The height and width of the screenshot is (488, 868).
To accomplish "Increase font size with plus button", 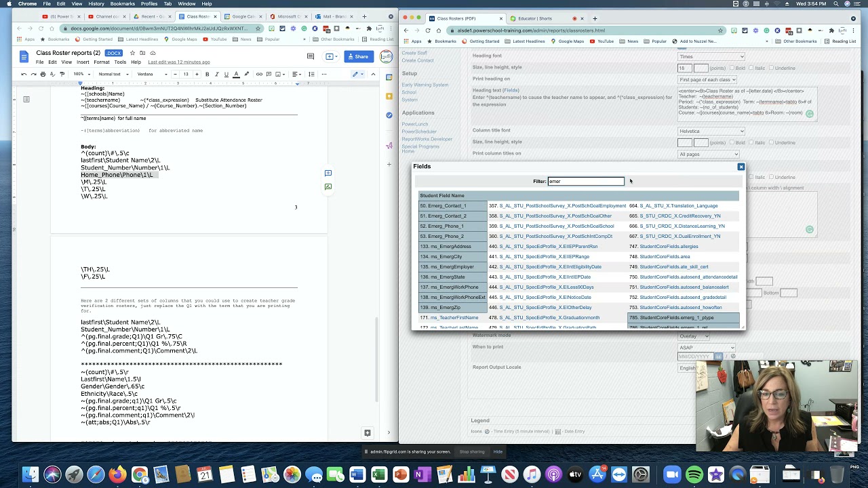I will pyautogui.click(x=196, y=74).
